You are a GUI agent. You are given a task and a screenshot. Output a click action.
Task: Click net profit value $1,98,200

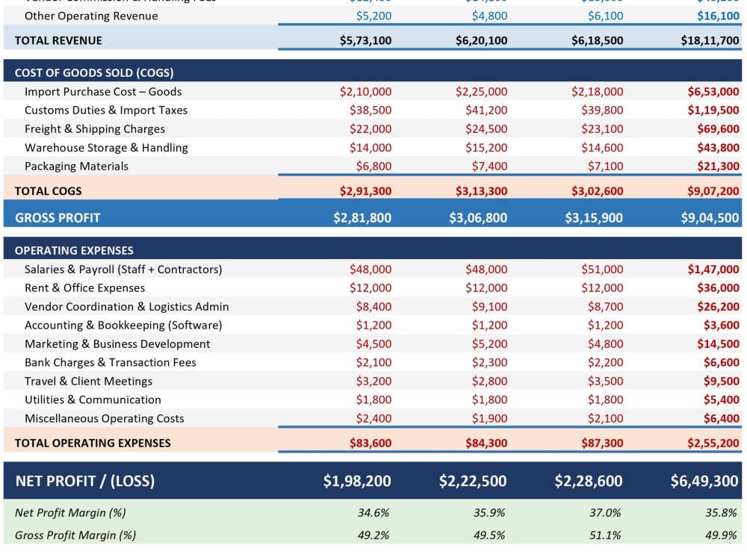point(357,481)
